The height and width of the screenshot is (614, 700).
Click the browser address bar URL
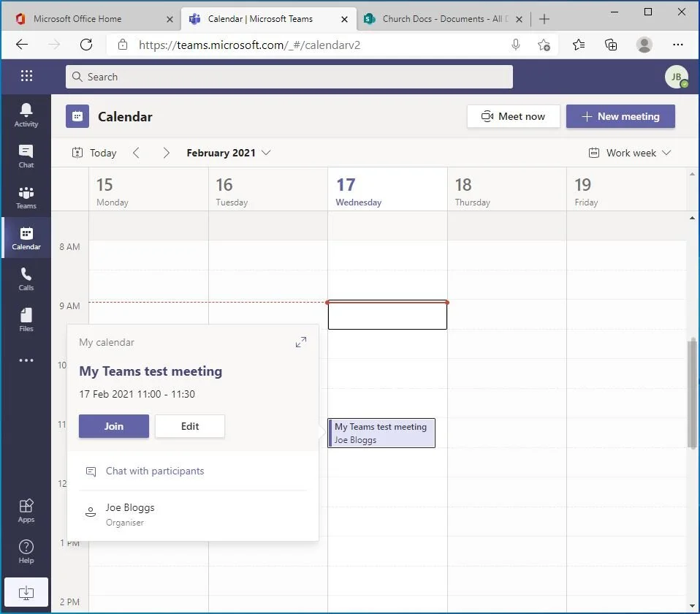click(249, 45)
